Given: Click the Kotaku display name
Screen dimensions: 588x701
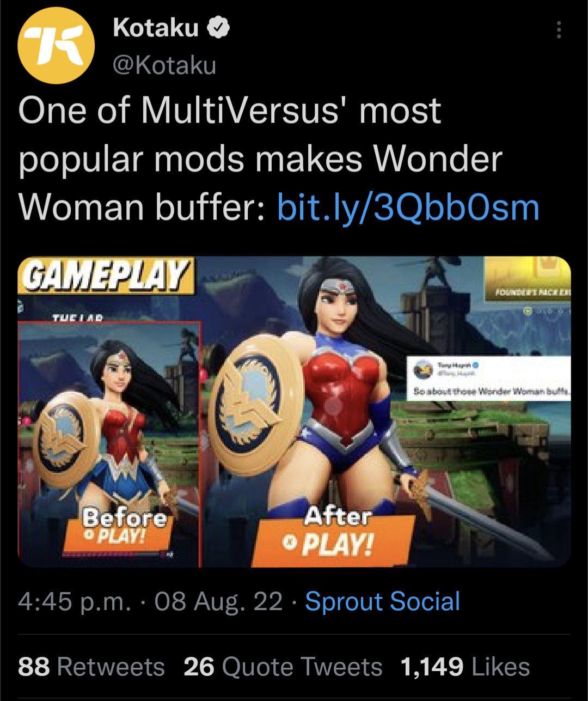Looking at the screenshot, I should 156,27.
